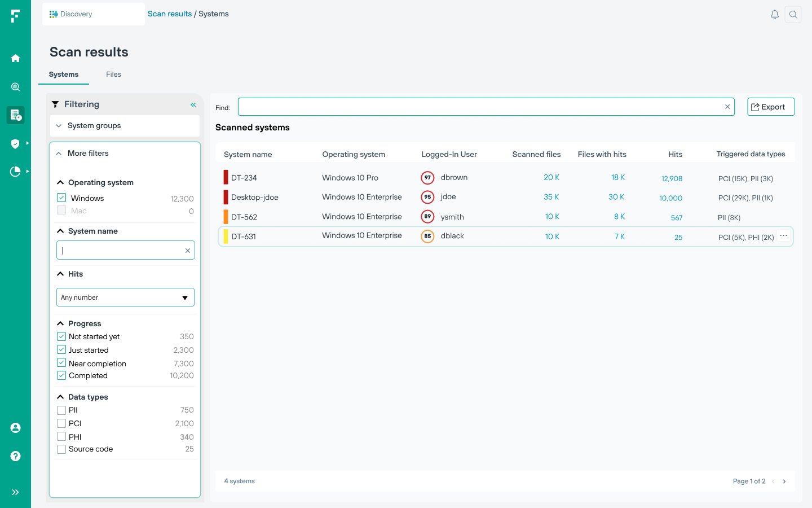Uncheck the Completed progress filter
812x508 pixels.
click(x=61, y=375)
